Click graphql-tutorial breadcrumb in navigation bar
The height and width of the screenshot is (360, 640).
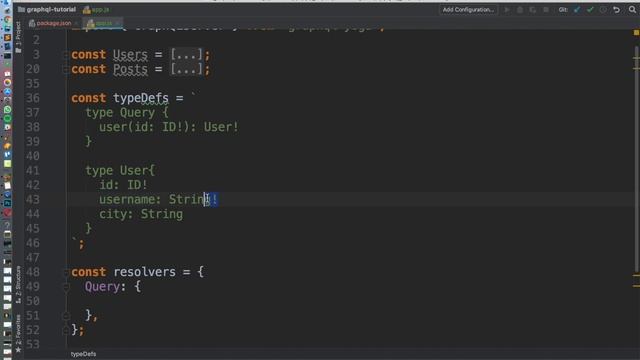47,9
